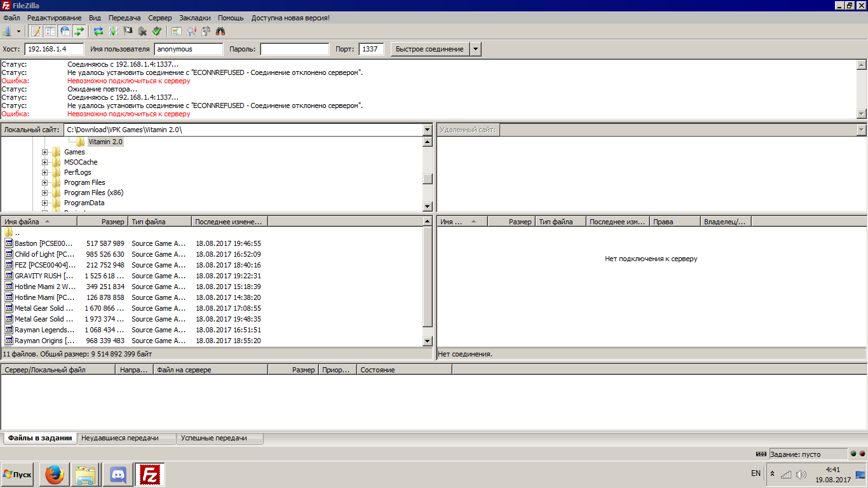The width and height of the screenshot is (868, 488).
Task: Open dropdown arrow beside Site Manager icon
Action: point(18,31)
